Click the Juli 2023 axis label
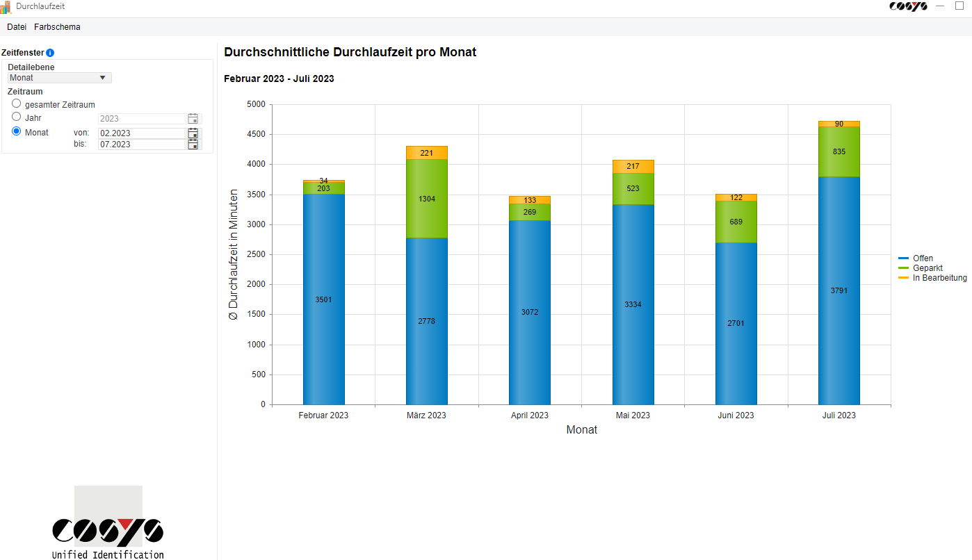This screenshot has height=560, width=972. pos(839,415)
